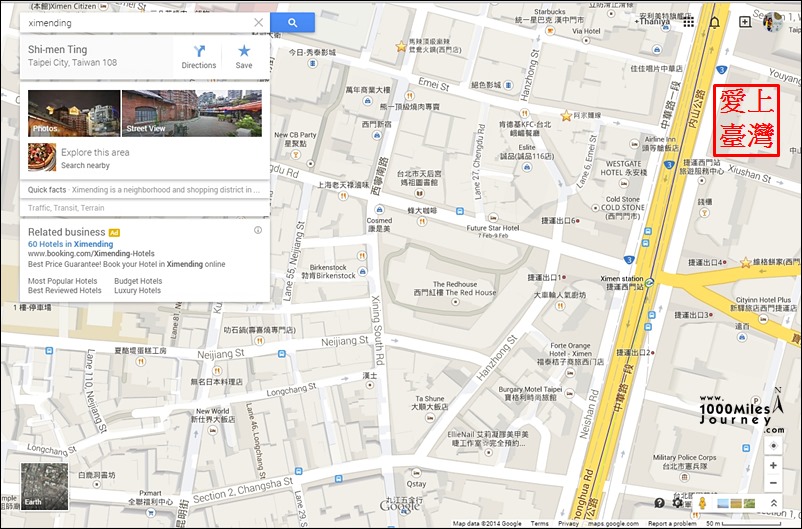Get Directions to Shi-men Ting

tap(198, 57)
